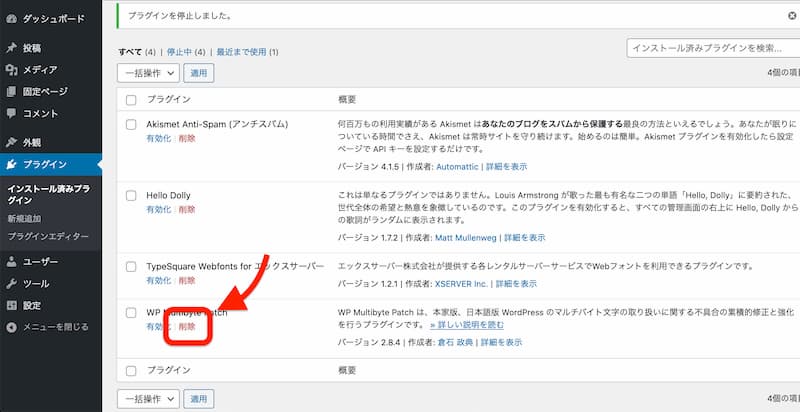Image resolution: width=800 pixels, height=412 pixels.
Task: Click the メディア media icon
Action: click(x=11, y=70)
